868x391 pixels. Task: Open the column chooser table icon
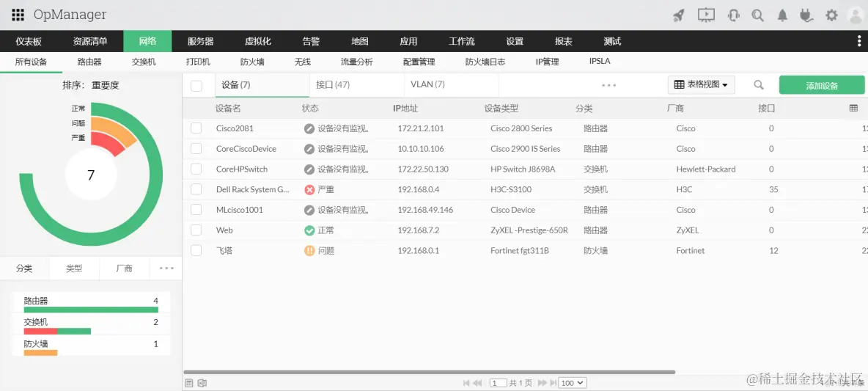(853, 108)
